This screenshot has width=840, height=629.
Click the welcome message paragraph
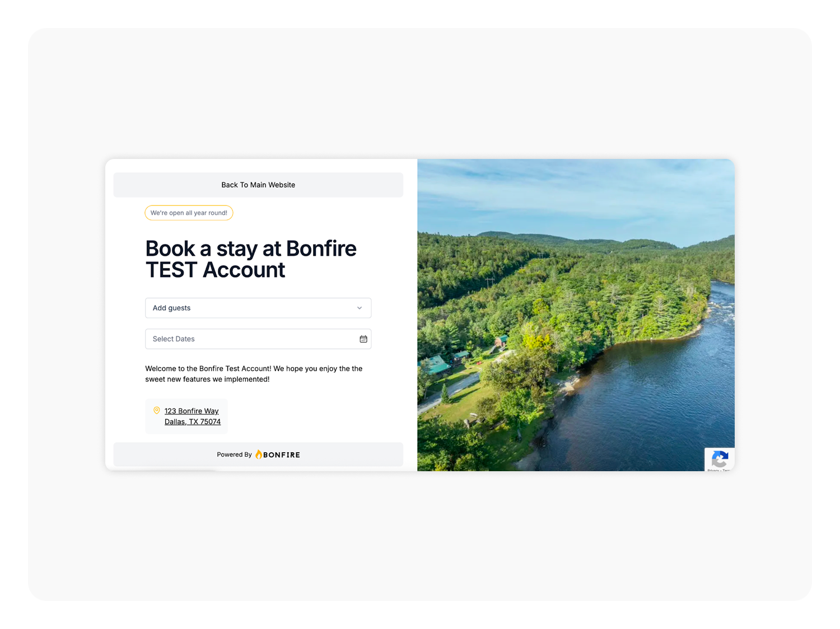pyautogui.click(x=254, y=374)
